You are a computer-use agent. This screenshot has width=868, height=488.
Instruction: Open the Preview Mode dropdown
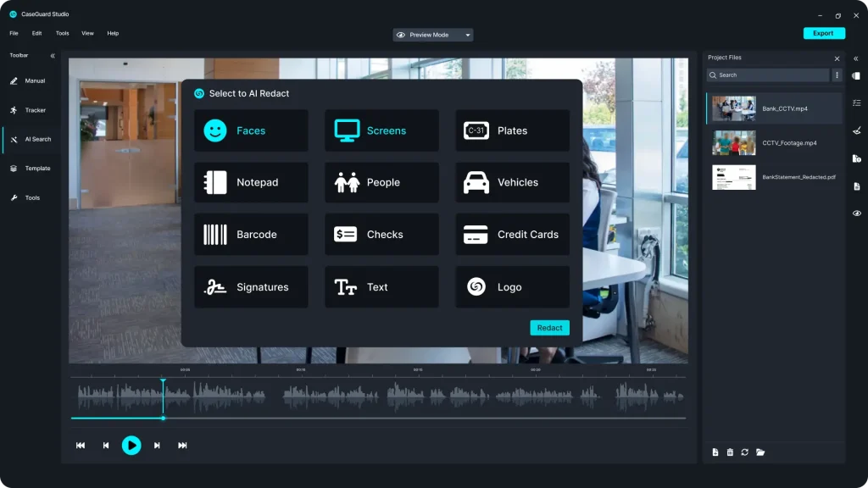point(431,35)
